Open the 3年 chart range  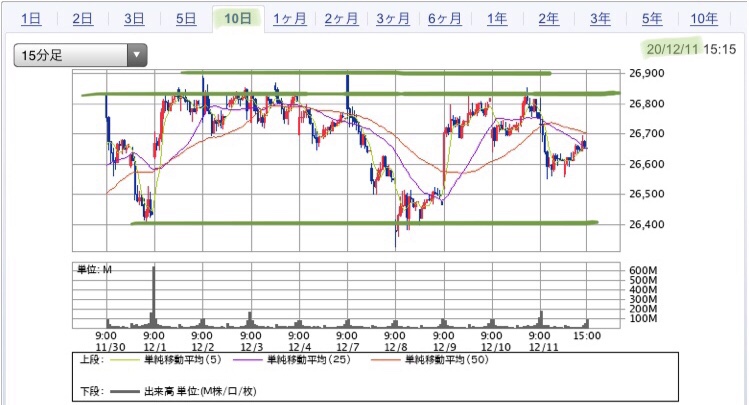point(600,19)
